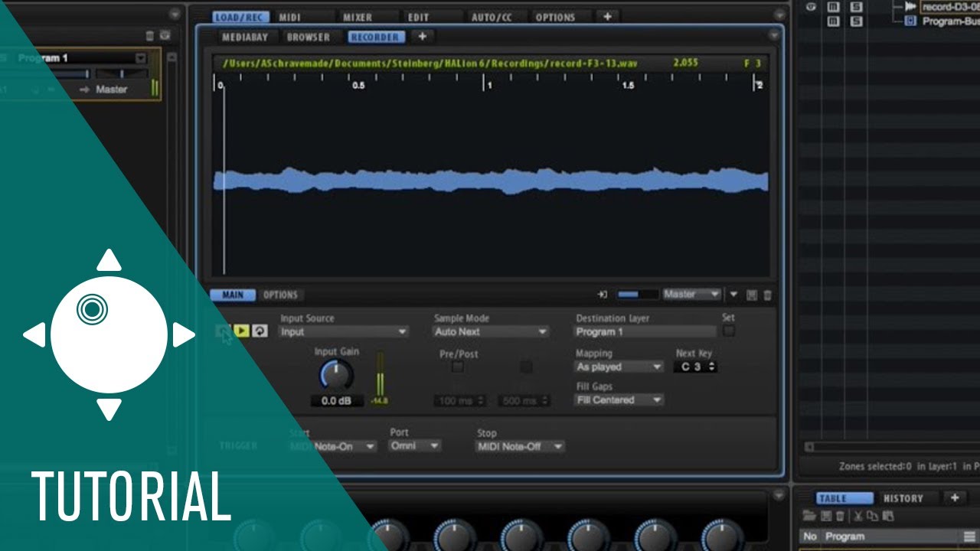Select the MEDIABAY tab
This screenshot has width=980, height=551.
point(243,37)
